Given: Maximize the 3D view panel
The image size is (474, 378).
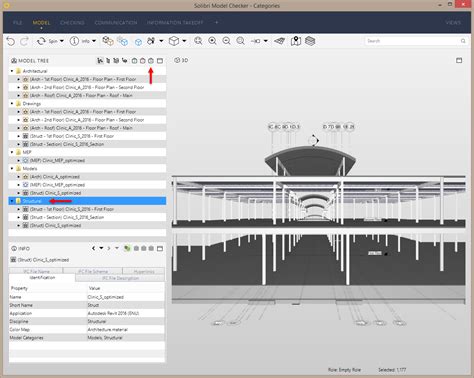Looking at the screenshot, I should pos(459,60).
